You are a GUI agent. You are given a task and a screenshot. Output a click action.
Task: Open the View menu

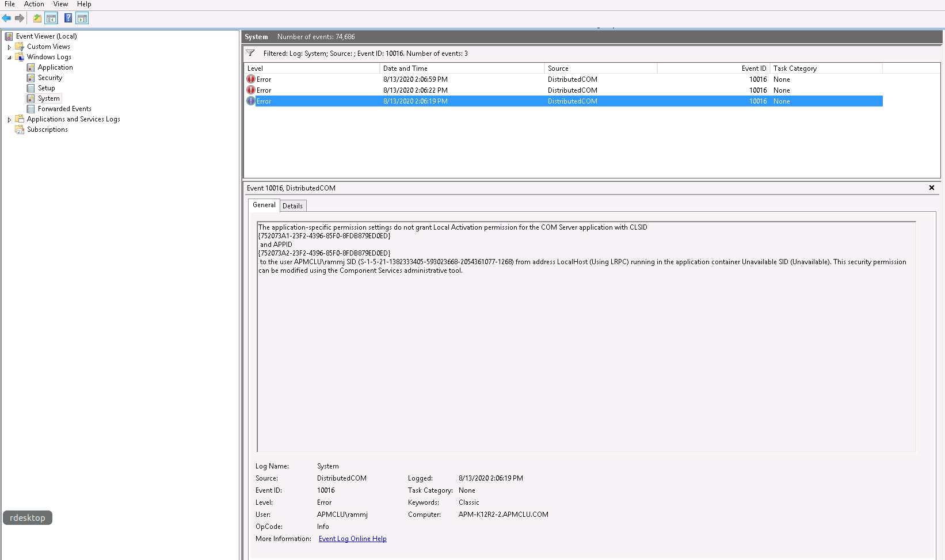[60, 4]
